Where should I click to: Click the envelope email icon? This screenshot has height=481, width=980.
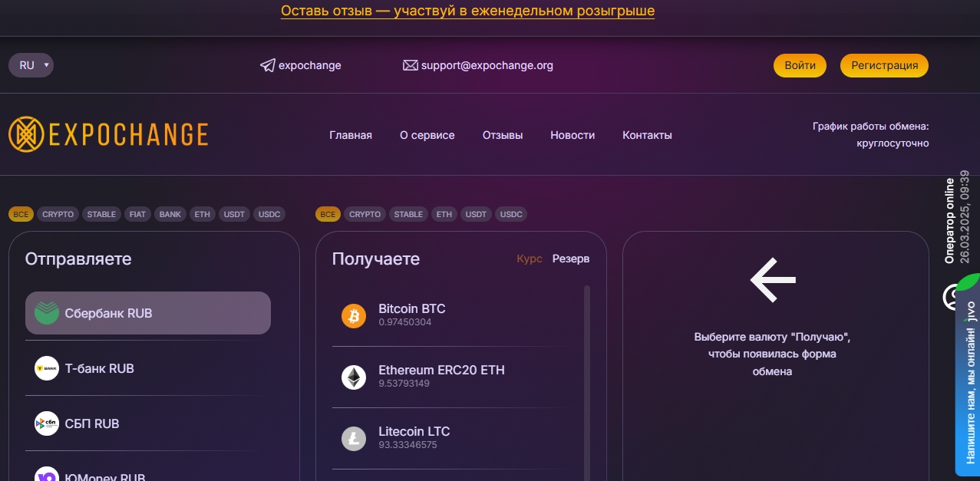coord(410,65)
